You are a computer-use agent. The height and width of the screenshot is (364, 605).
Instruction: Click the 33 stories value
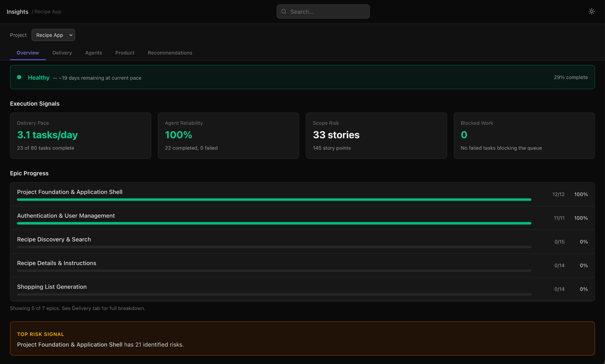pos(336,135)
